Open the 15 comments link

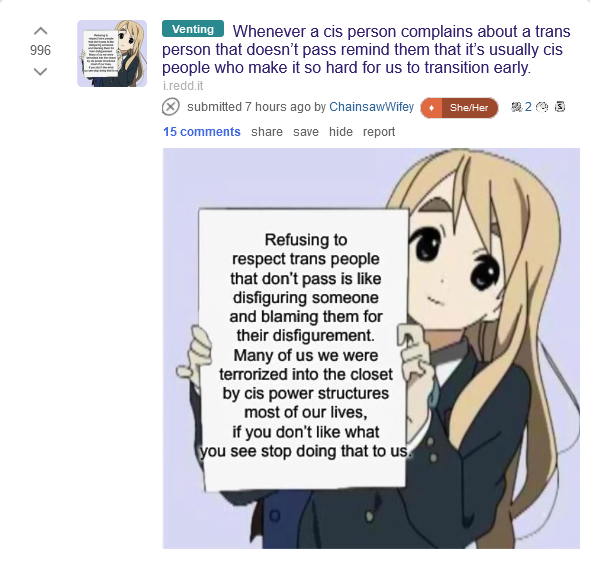pos(201,132)
